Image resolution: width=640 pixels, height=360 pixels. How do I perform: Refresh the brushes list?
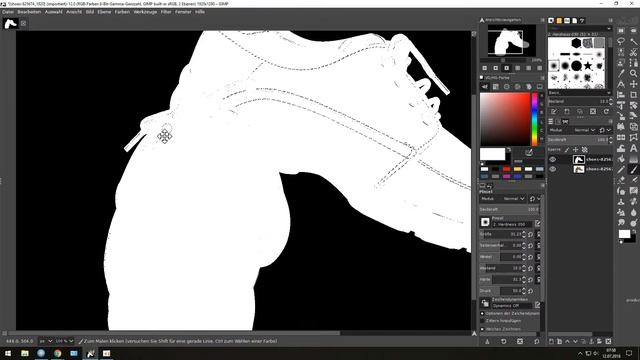click(x=606, y=111)
